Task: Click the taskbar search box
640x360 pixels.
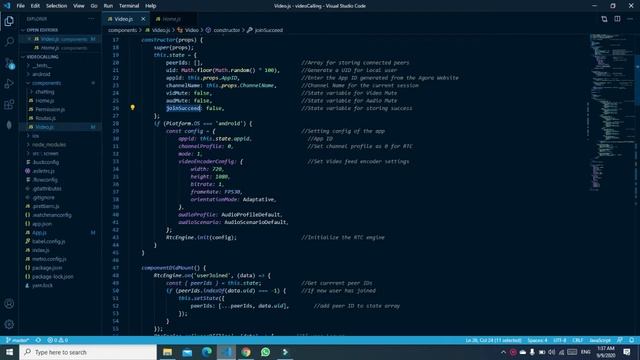Action: pyautogui.click(x=88, y=352)
